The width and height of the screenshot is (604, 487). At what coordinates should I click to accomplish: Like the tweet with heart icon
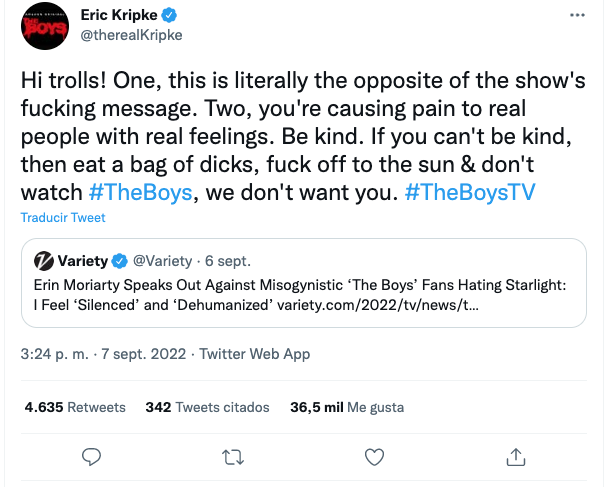click(374, 457)
